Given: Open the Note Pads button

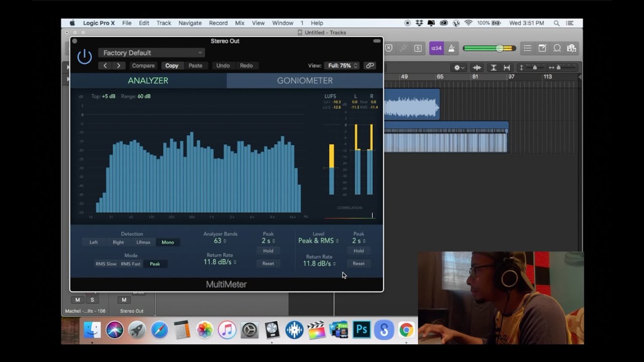Looking at the screenshot, I should click(x=542, y=48).
